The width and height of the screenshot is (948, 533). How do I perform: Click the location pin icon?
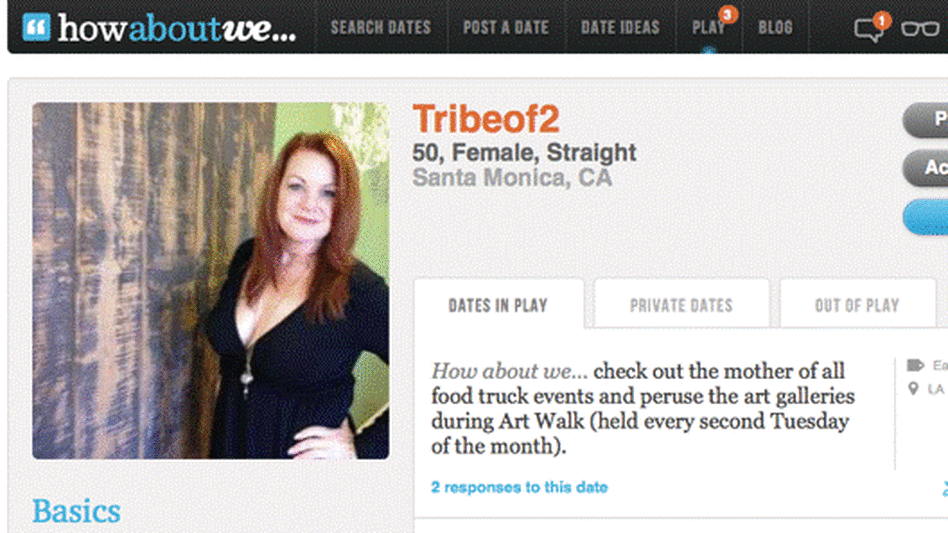tap(914, 389)
